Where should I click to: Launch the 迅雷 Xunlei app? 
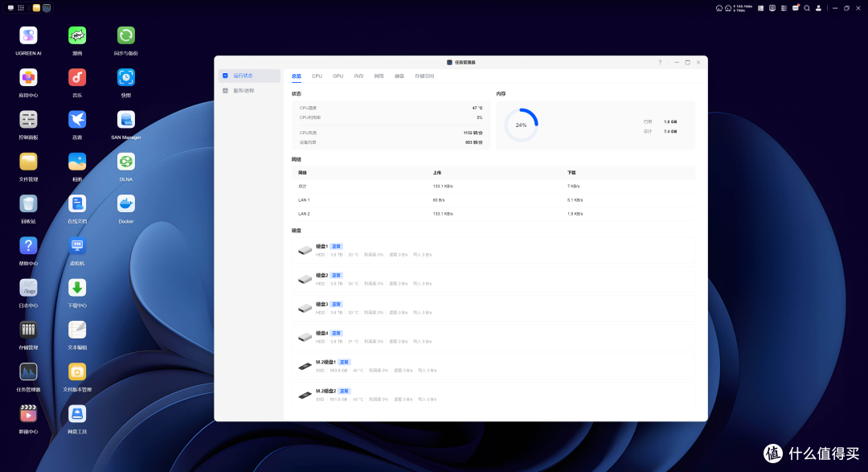[77, 120]
